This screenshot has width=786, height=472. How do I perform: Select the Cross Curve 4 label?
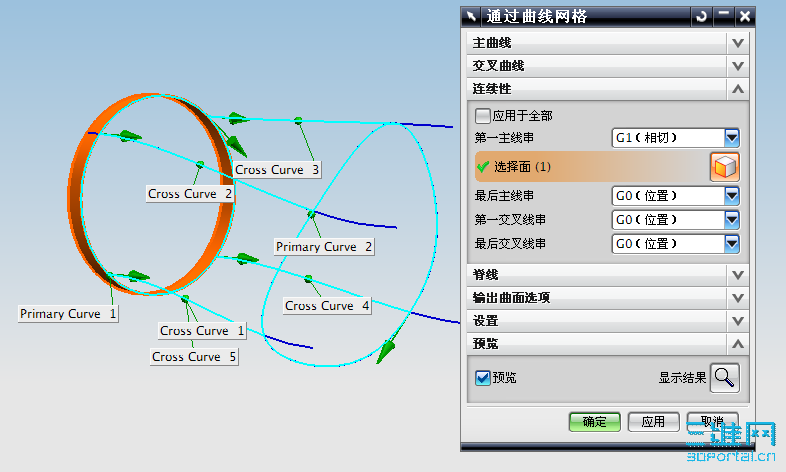[x=327, y=306]
